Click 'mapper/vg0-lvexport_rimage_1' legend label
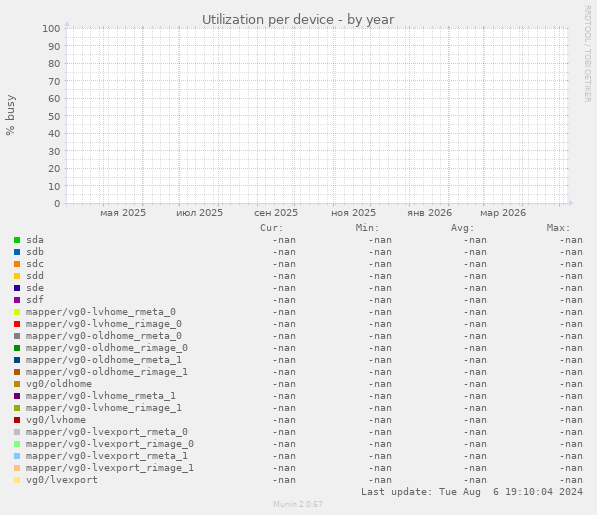The height and width of the screenshot is (515, 597). tap(110, 468)
